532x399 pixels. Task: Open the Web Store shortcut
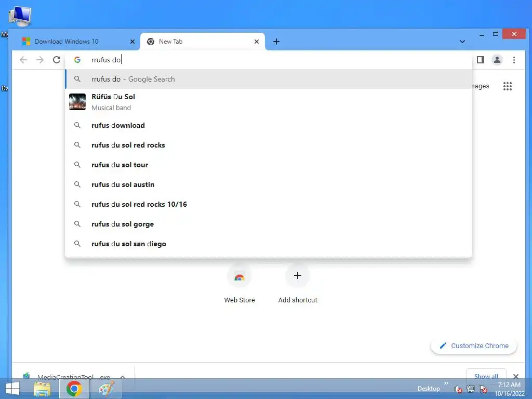[x=239, y=284]
